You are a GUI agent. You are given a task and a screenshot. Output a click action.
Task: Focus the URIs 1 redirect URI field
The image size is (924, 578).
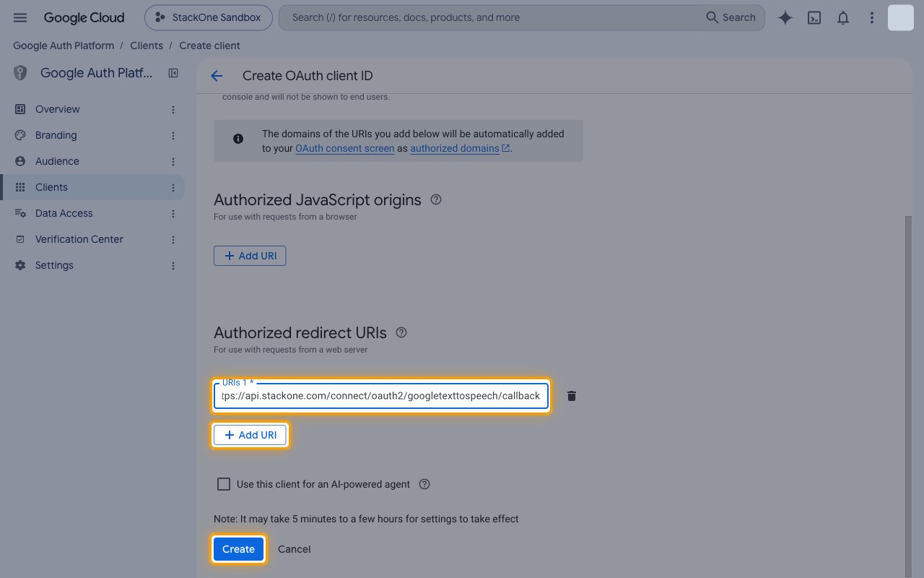pos(381,396)
